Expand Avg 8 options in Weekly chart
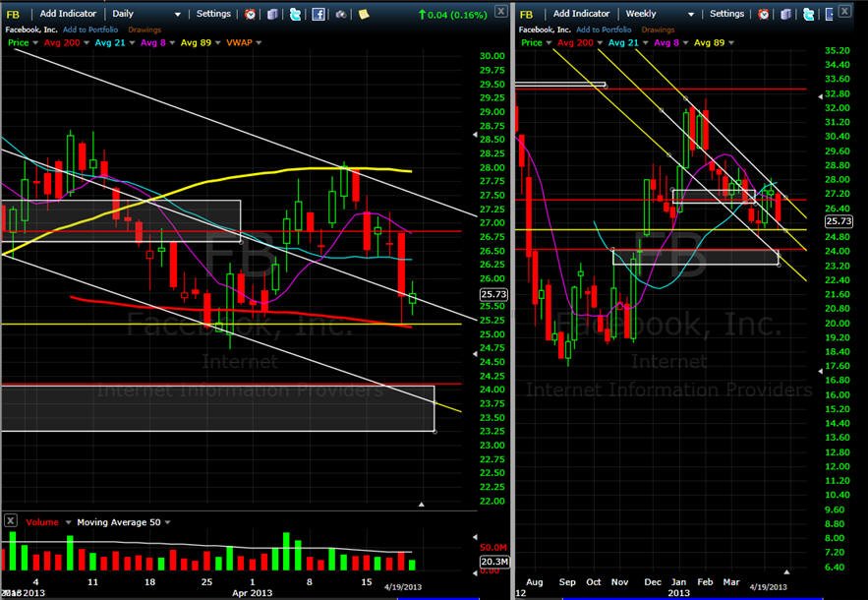Viewport: 868px width, 600px height. click(685, 42)
